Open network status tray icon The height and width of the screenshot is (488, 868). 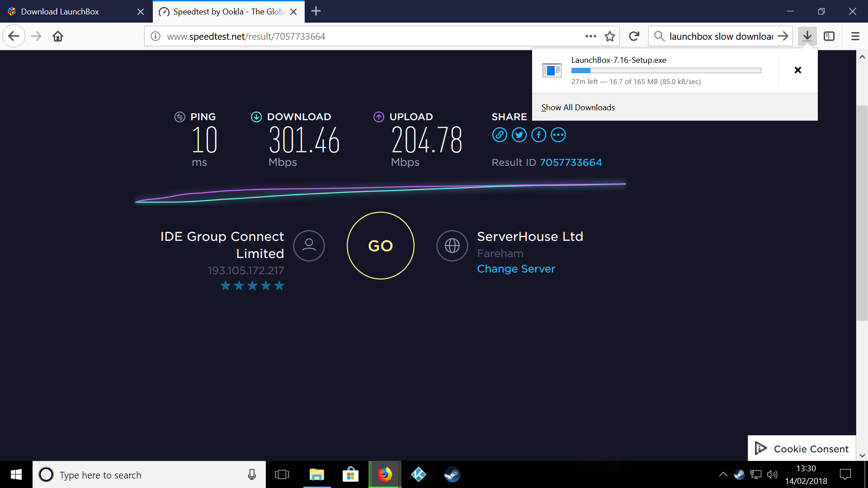[x=756, y=474]
